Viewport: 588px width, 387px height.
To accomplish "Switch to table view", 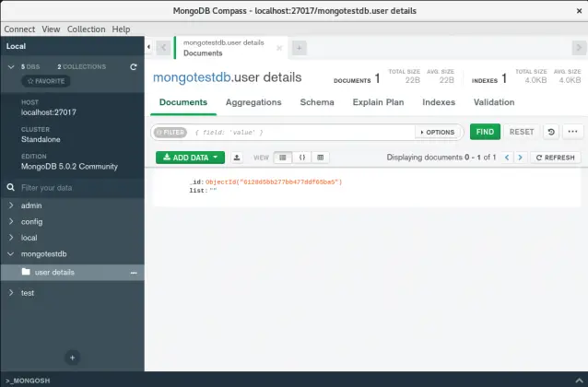I will point(320,158).
